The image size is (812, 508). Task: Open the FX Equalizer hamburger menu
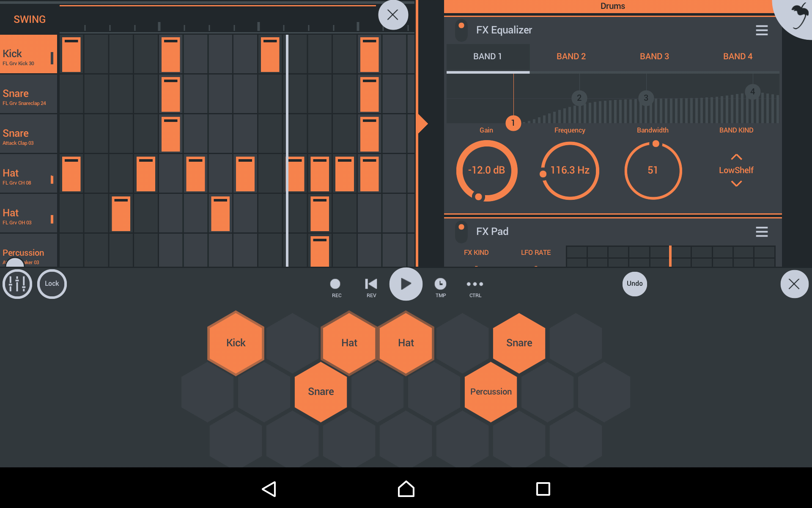coord(762,30)
